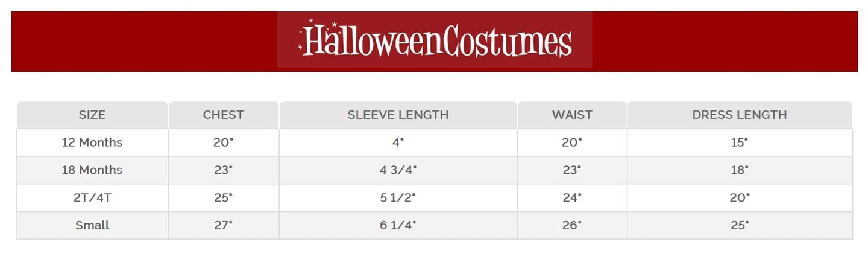Select the 4" sleeve length cell

click(398, 142)
